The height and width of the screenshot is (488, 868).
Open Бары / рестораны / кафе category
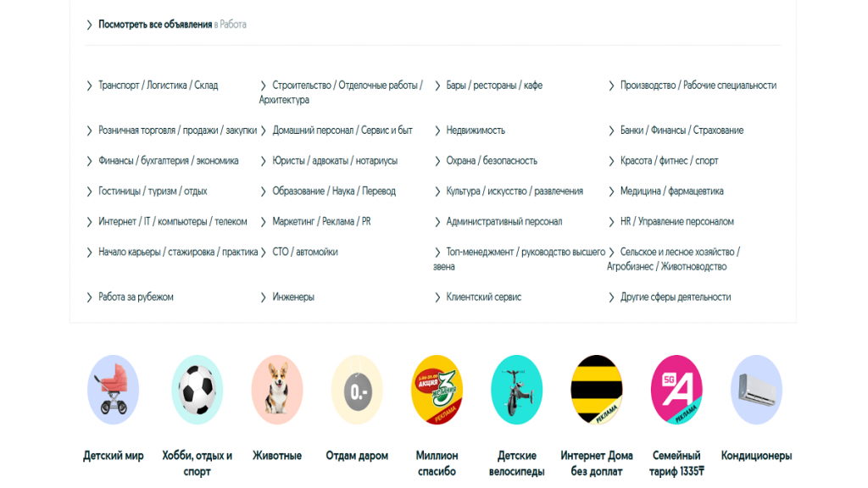point(494,86)
